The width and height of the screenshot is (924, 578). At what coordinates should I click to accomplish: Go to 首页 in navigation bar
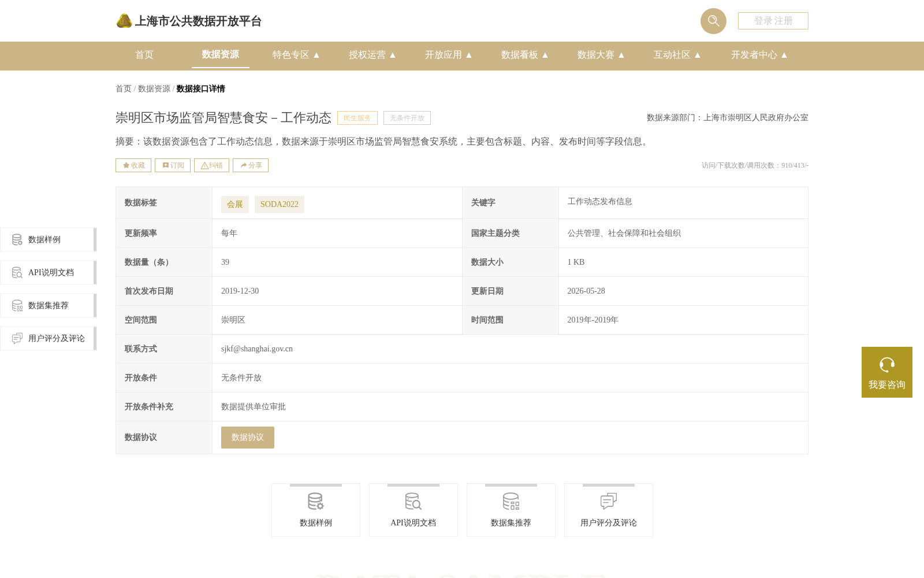[x=144, y=55]
